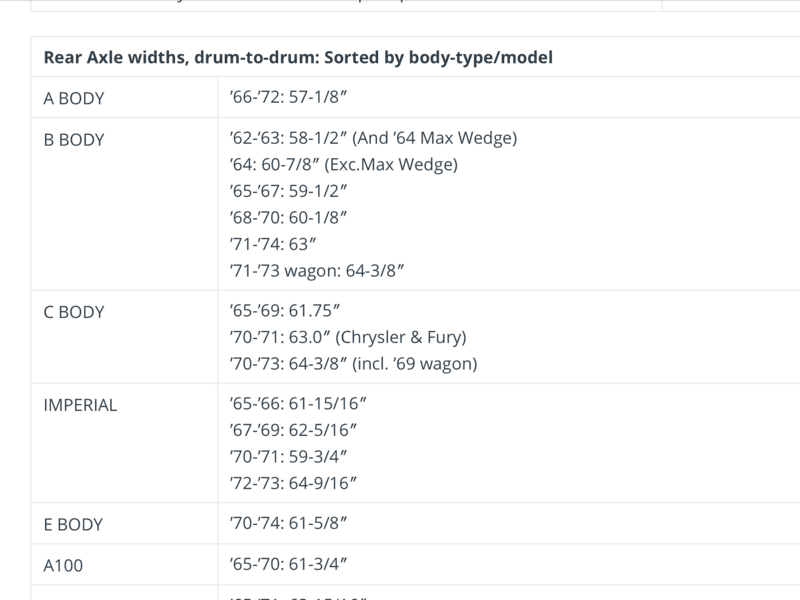This screenshot has height=600, width=800.
Task: Select the IMPERIAL row label
Action: [80, 405]
